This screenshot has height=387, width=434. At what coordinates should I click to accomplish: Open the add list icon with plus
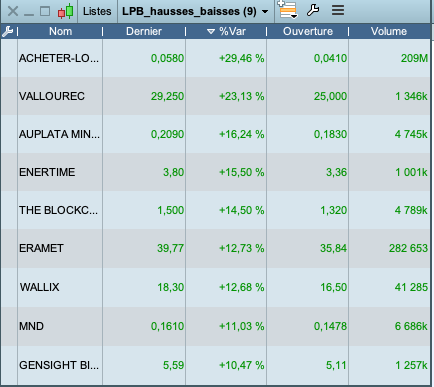click(287, 10)
